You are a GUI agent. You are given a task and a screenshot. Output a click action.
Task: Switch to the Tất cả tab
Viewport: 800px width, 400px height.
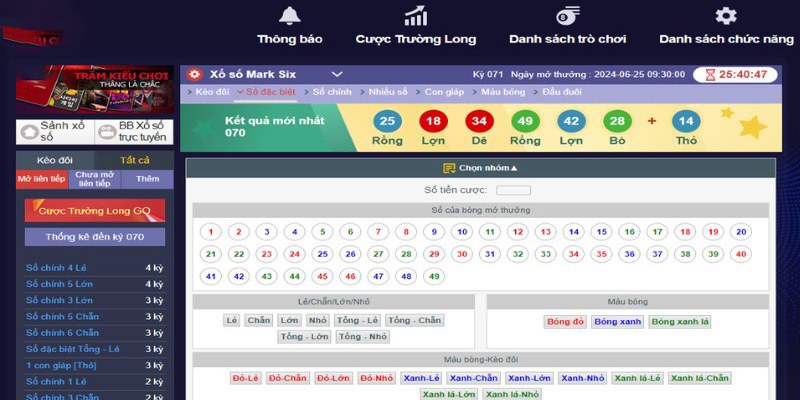pyautogui.click(x=135, y=160)
